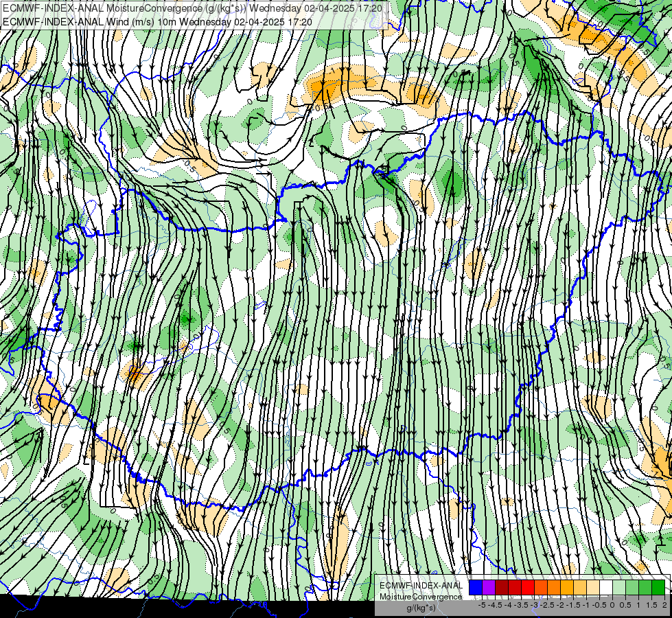Click the white legend swatch
Screen dimensions: 672x618
coord(606,588)
